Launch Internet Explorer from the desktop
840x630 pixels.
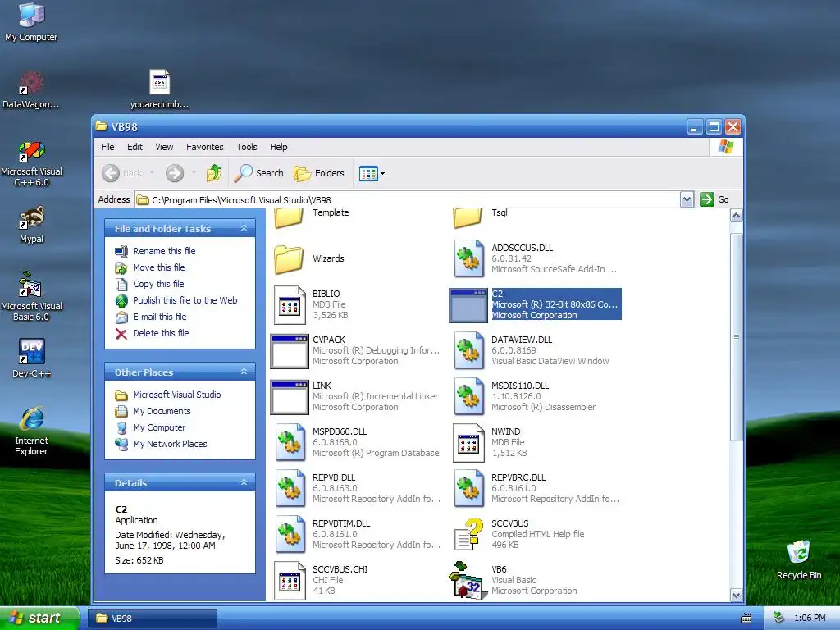(x=31, y=431)
